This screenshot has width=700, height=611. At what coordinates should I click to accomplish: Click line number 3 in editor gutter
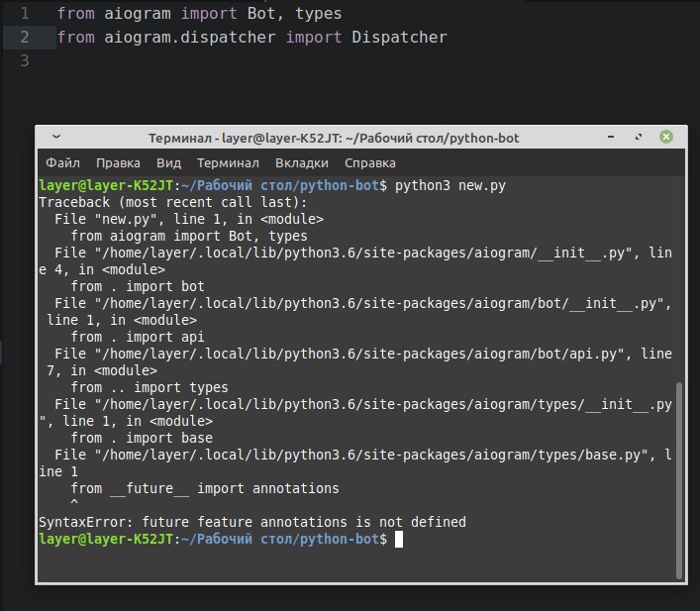25,60
